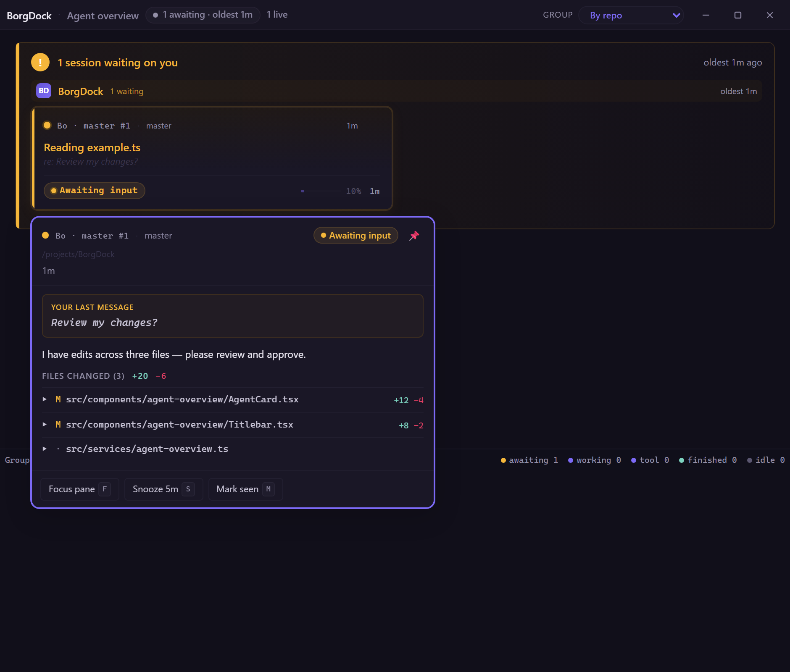Click the 'oldest 1m ago' banner text

733,63
